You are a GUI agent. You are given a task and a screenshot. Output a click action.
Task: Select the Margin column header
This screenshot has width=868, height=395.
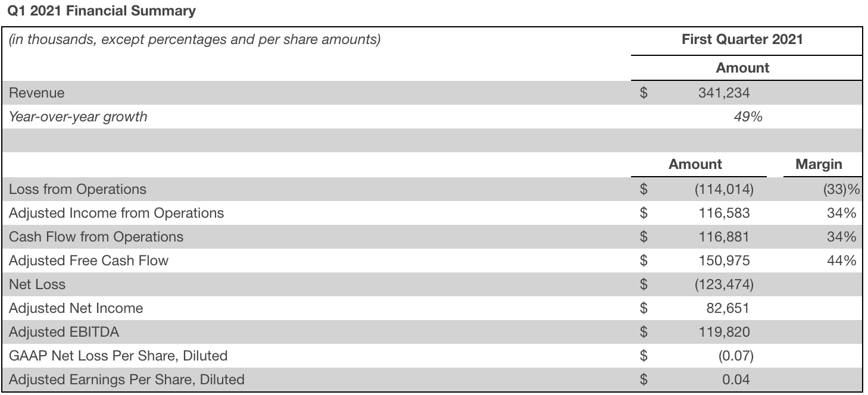point(819,164)
